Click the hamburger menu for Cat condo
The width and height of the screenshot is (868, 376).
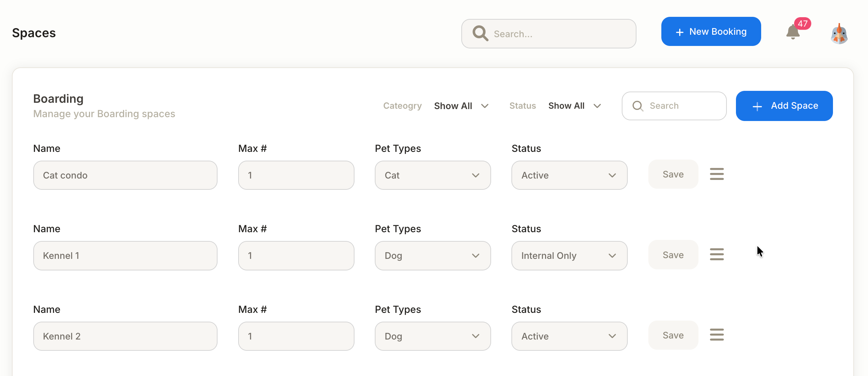[x=717, y=174]
